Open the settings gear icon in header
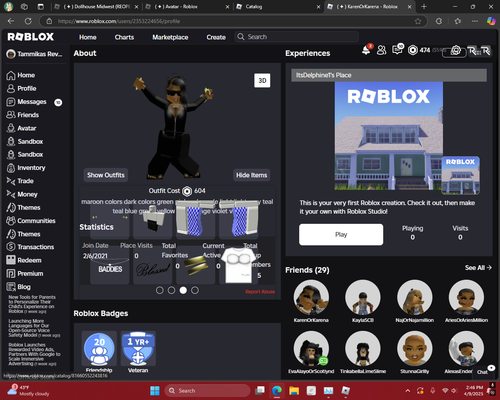 tap(456, 50)
